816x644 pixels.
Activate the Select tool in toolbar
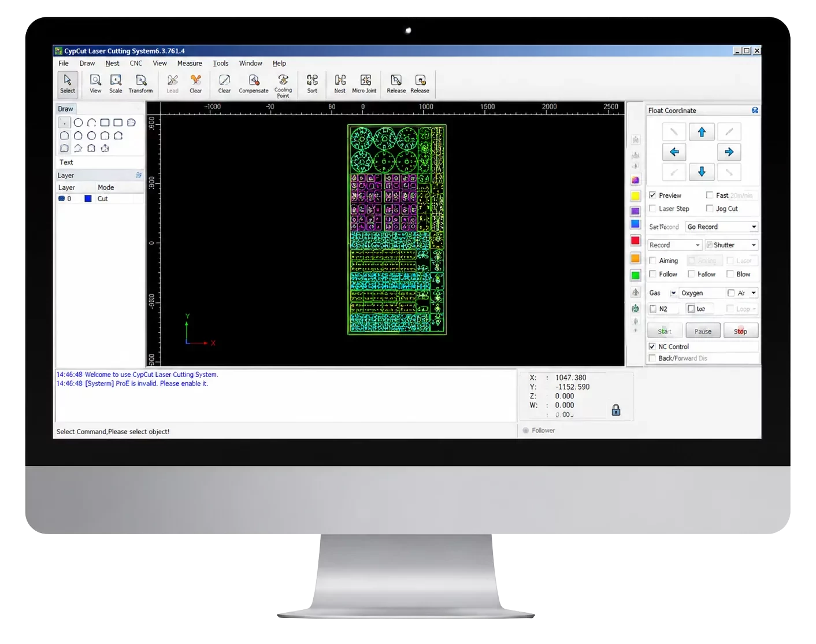pyautogui.click(x=68, y=83)
